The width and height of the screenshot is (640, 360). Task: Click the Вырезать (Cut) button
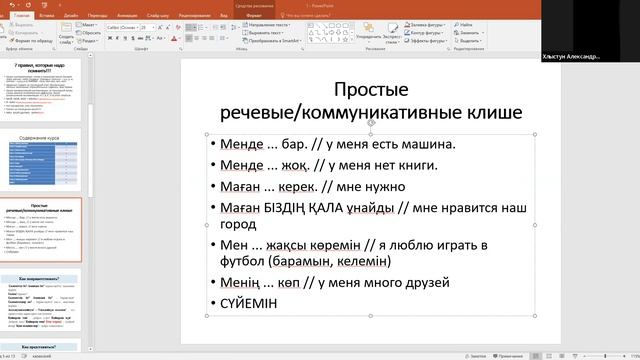(x=21, y=25)
